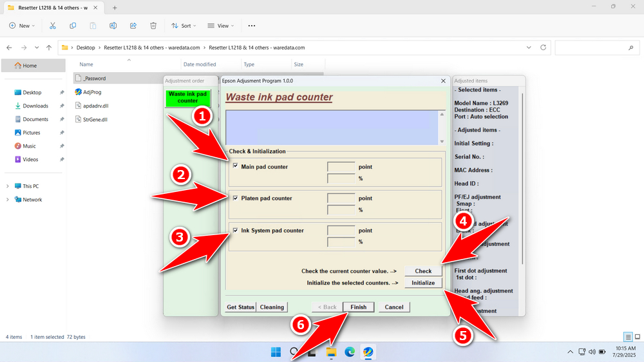The image size is (644, 362).
Task: Open Desktop in the navigation pane
Action: [x=33, y=93]
